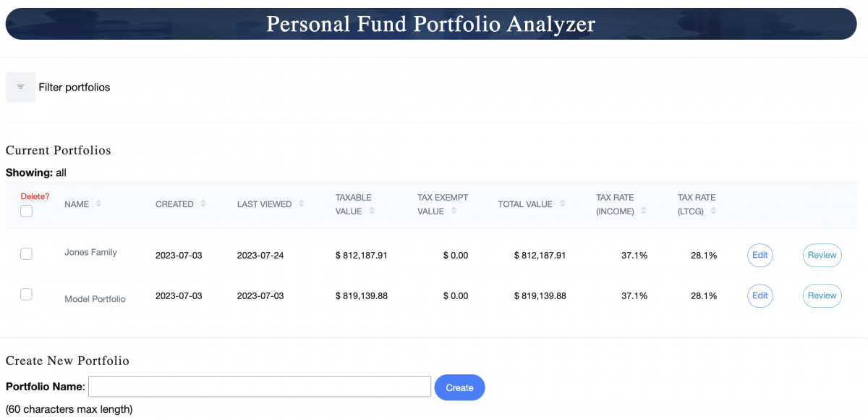
Task: Edit the Jones Family portfolio
Action: click(x=759, y=255)
